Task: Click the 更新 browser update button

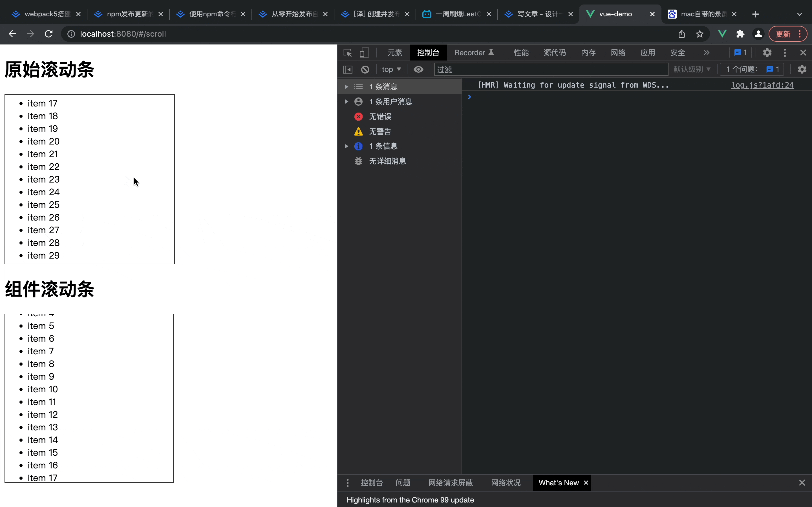Action: 783,34
